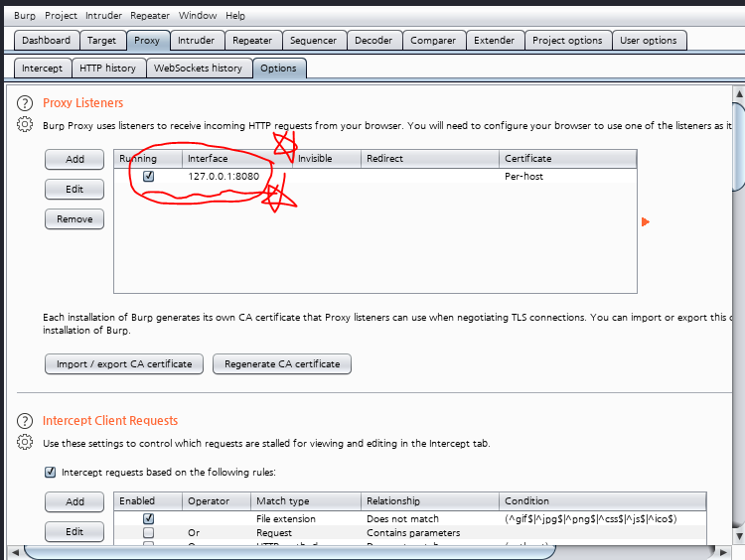Screen dimensions: 745x560
Task: Switch to the Extender tab
Action: [x=494, y=41]
